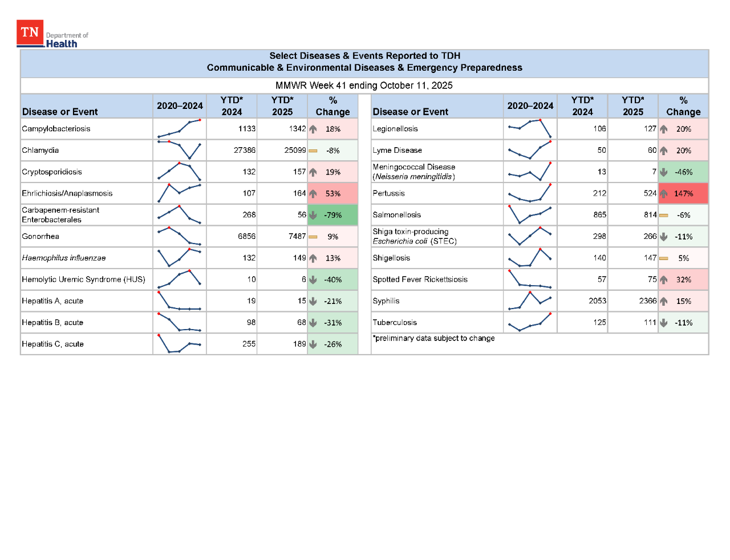This screenshot has height=560, width=730.
Task: Select the down arrow beside Tuberculosis -11%
Action: coord(663,322)
